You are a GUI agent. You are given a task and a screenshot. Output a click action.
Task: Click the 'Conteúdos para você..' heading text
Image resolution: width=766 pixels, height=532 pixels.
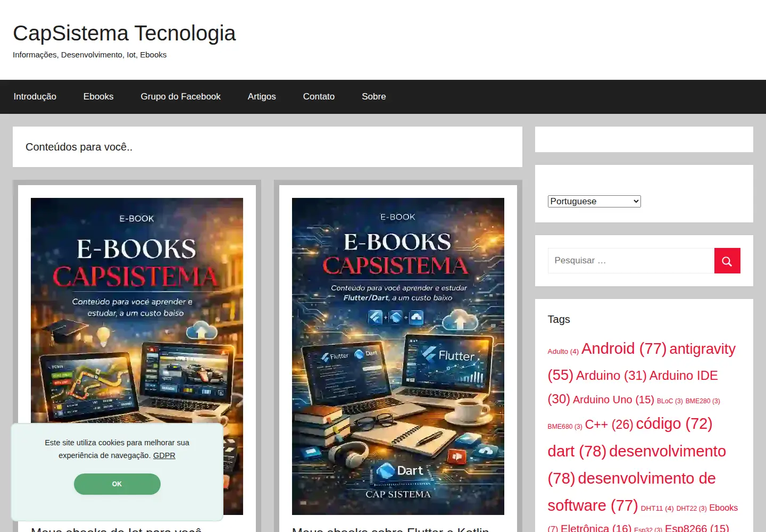[x=79, y=147]
